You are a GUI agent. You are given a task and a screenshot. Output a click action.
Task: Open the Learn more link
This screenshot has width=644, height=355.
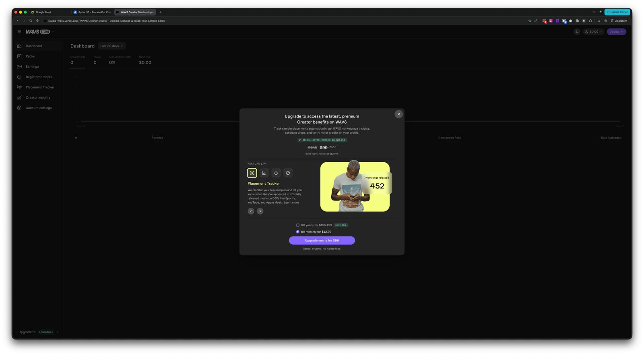[x=291, y=202]
